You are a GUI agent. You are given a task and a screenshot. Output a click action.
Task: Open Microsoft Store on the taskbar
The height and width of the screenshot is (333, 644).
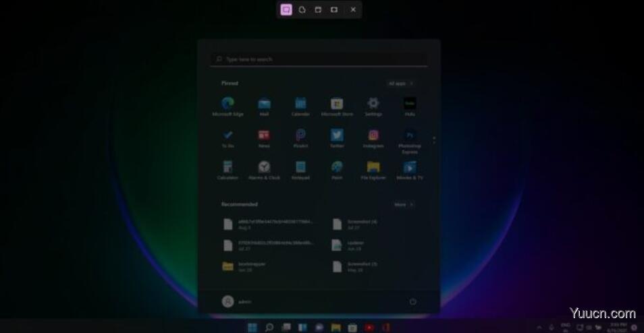pyautogui.click(x=352, y=327)
